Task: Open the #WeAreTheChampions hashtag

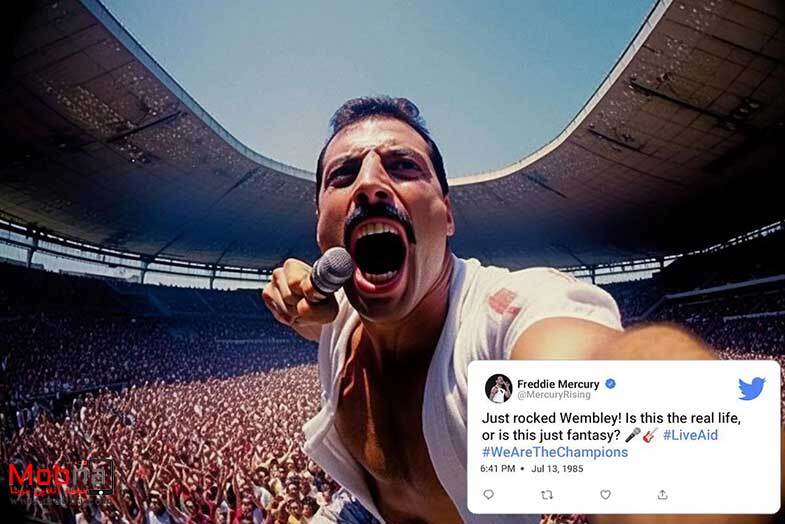Action: [555, 452]
